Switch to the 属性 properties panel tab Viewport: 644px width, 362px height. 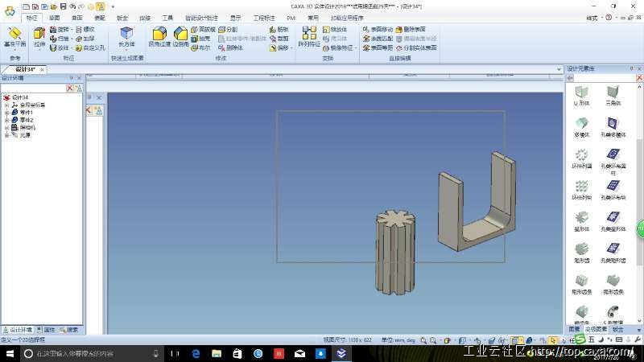(48, 330)
